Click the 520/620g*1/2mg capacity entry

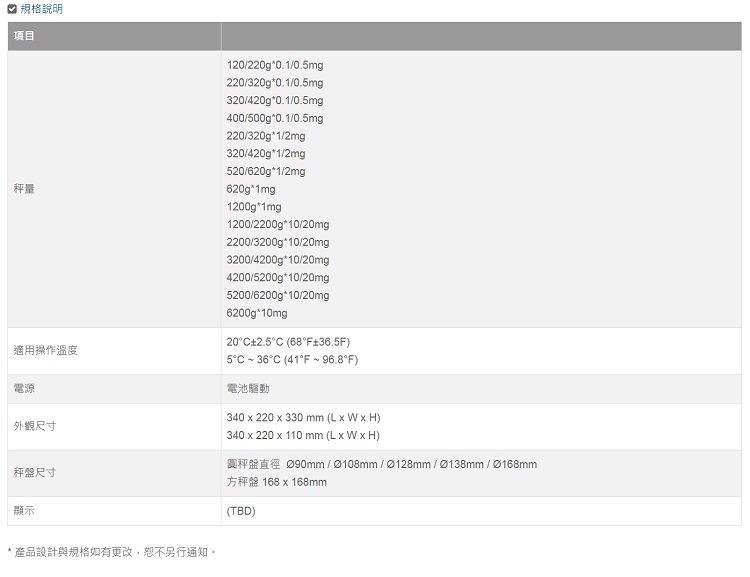click(266, 171)
